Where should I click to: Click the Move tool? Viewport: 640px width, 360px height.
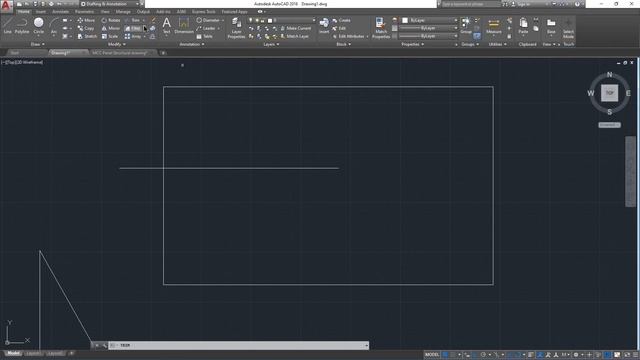tap(86, 20)
